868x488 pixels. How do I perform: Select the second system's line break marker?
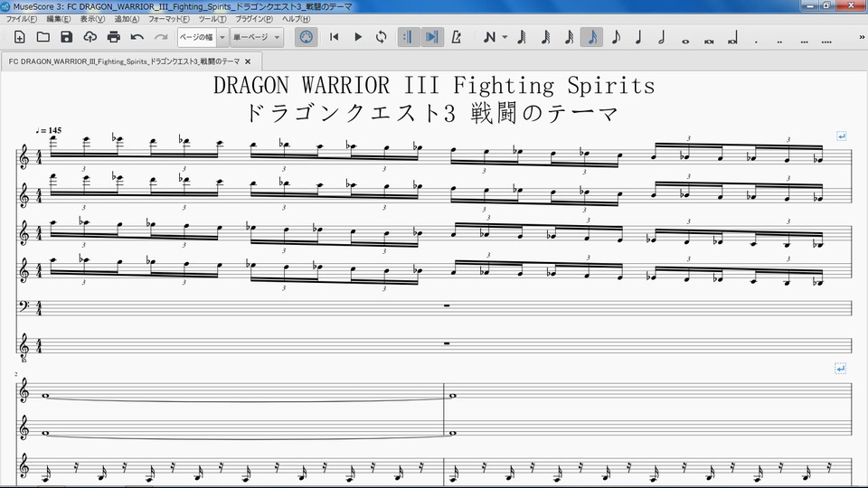[x=840, y=368]
